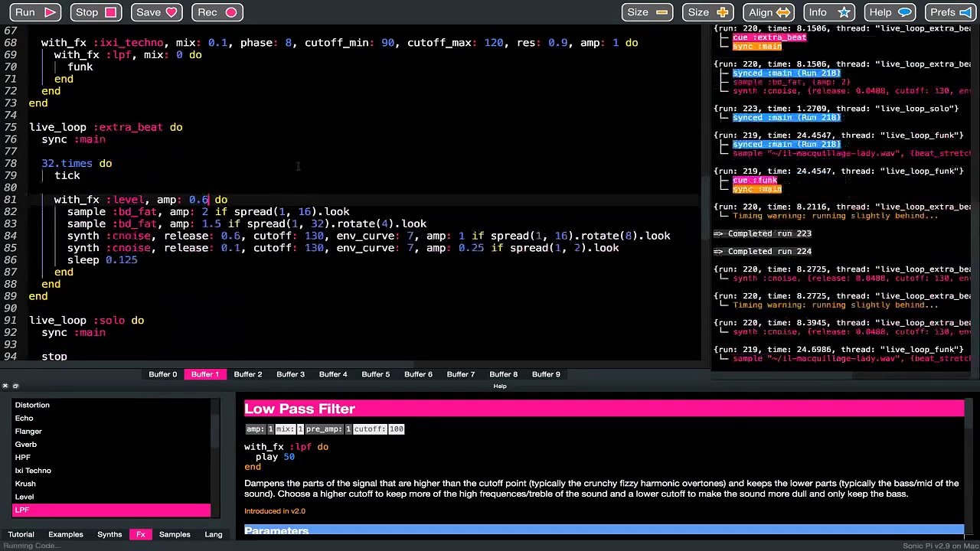This screenshot has height=551, width=980.
Task: Select Distortion in the Fx list
Action: coord(111,405)
